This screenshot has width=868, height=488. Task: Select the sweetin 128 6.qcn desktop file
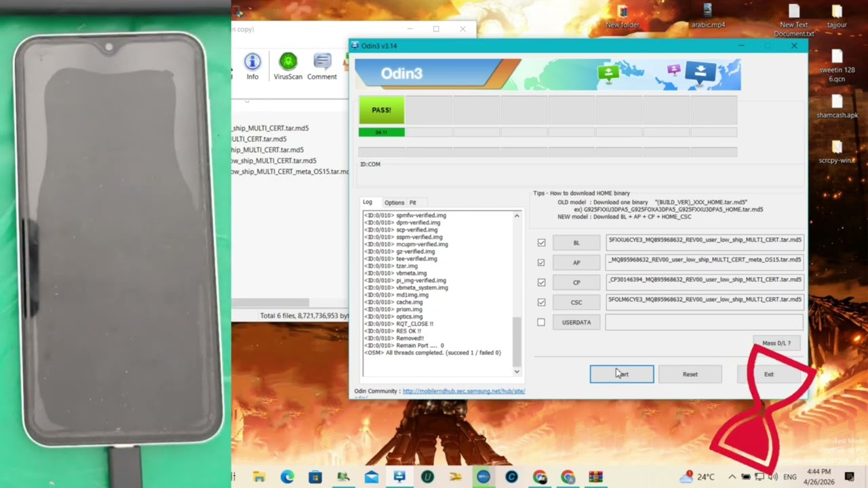(837, 66)
